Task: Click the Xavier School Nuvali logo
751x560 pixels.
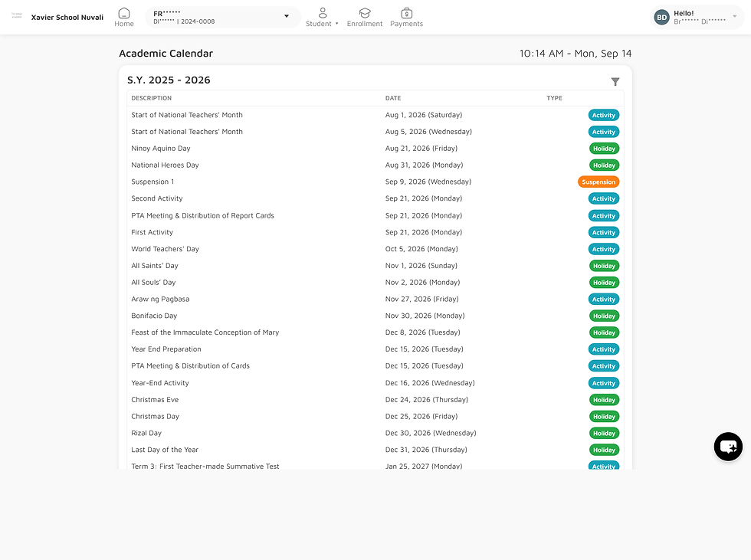Action: click(x=17, y=15)
